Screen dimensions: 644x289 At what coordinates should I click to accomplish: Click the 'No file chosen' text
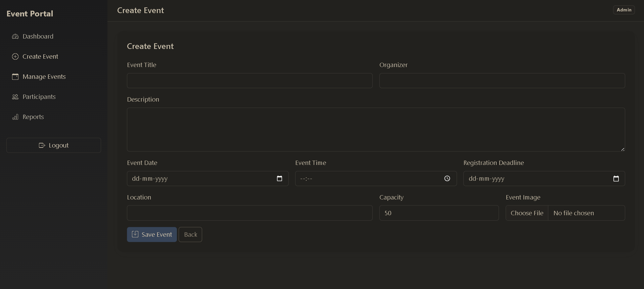(x=573, y=213)
